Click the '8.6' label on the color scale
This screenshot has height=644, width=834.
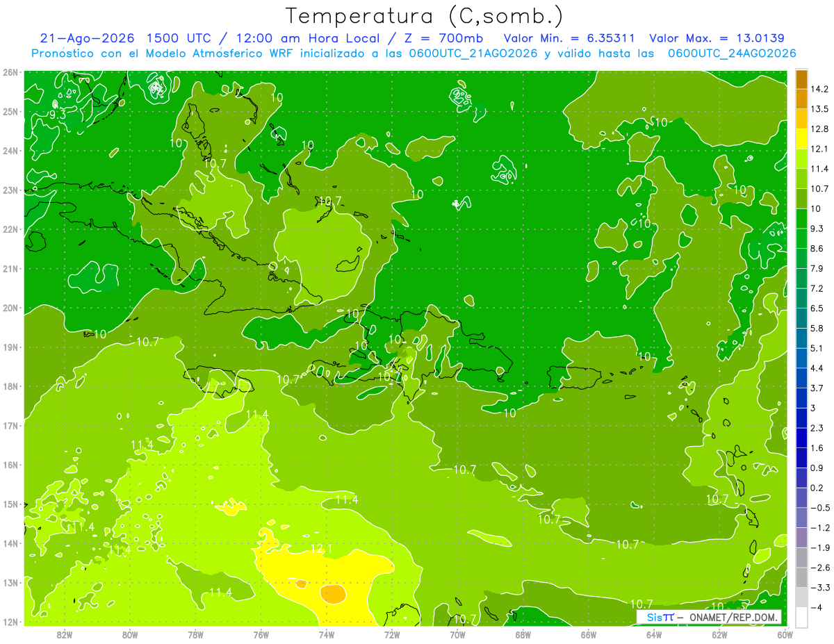(817, 249)
